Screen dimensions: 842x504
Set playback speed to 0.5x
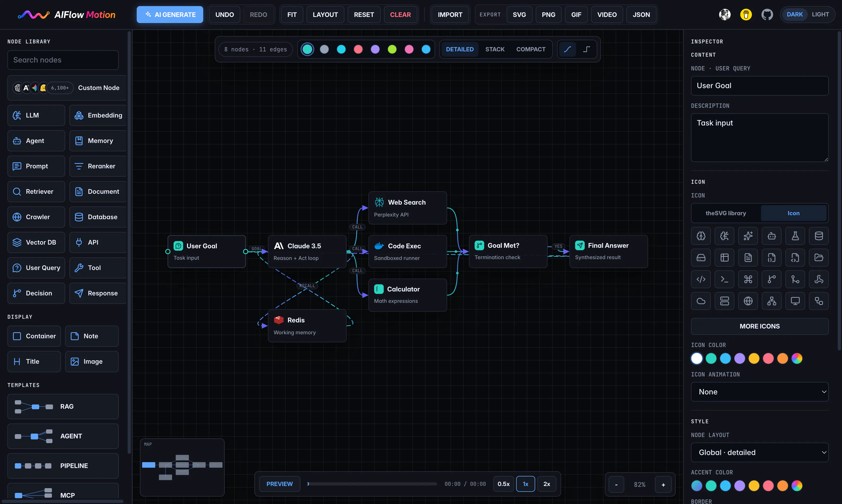[x=503, y=484]
